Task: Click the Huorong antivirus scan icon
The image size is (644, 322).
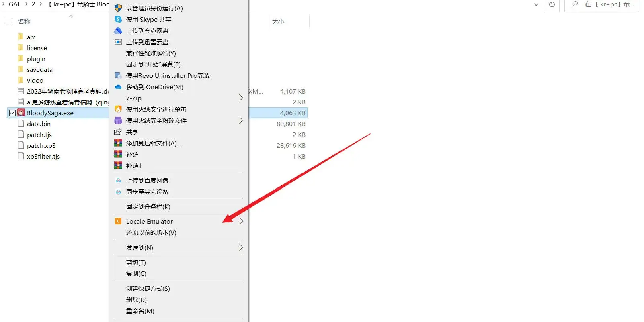Action: [x=118, y=109]
